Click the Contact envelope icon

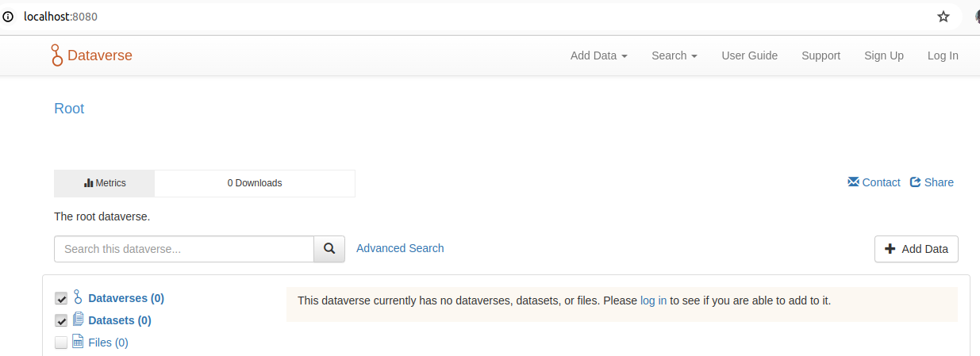coord(853,182)
